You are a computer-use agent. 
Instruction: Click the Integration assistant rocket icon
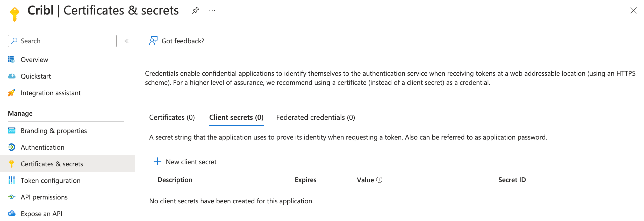click(11, 93)
